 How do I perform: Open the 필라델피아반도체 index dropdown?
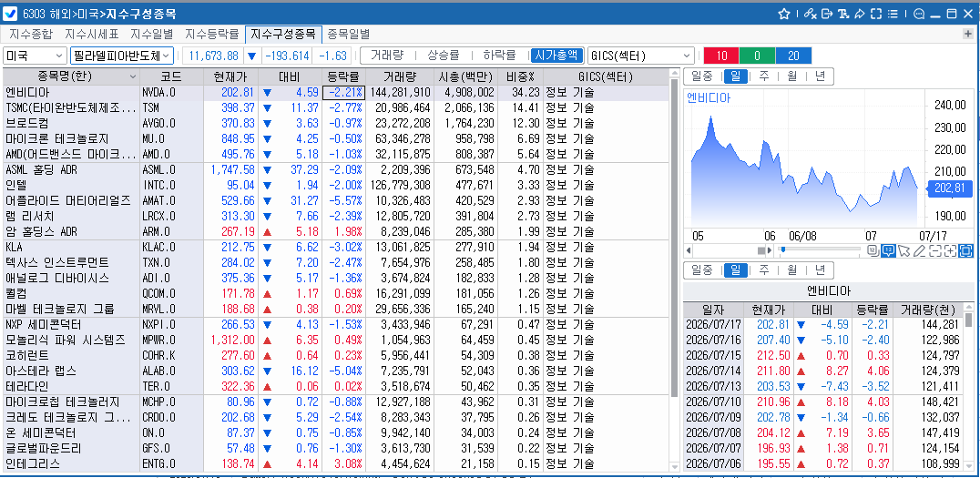pos(122,56)
